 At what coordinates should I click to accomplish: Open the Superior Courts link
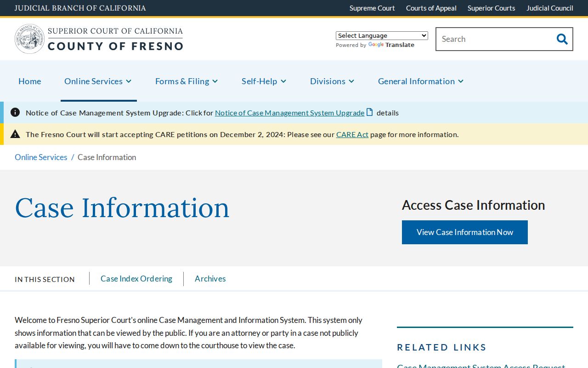(x=492, y=8)
